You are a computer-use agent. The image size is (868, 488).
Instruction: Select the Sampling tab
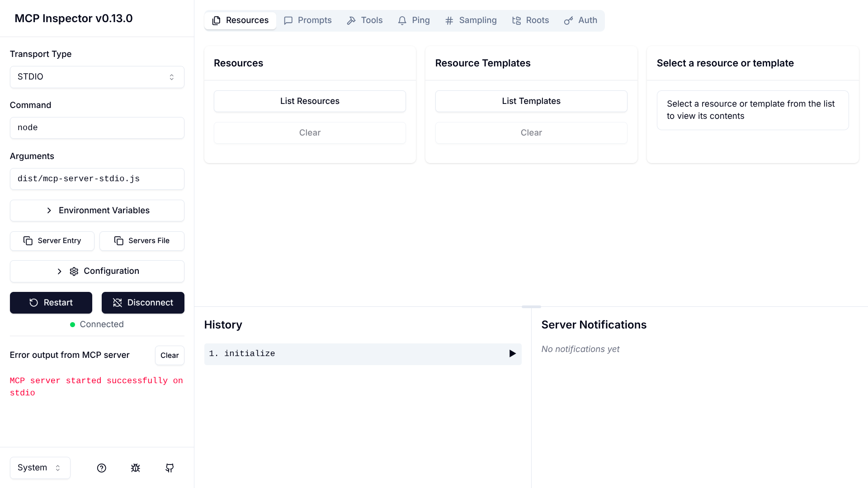pos(471,20)
